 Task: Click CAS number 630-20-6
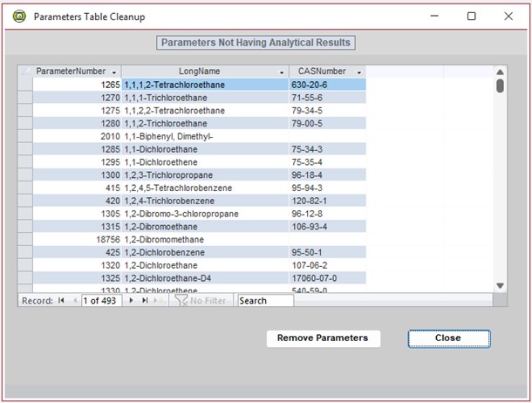[327, 85]
